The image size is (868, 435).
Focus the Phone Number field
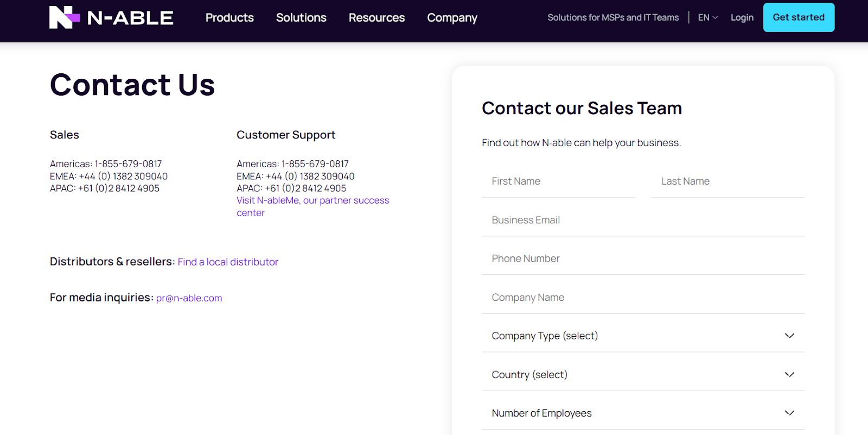coord(643,259)
